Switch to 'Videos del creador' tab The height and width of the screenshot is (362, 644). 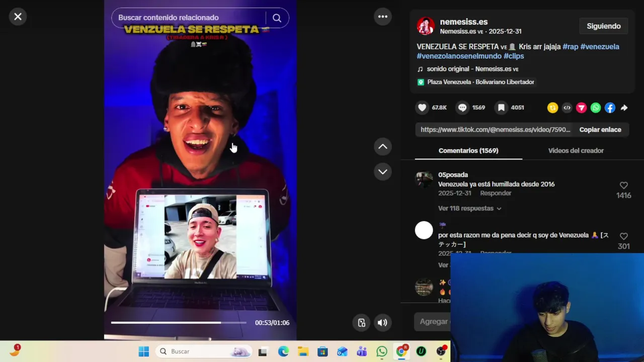[x=576, y=151]
